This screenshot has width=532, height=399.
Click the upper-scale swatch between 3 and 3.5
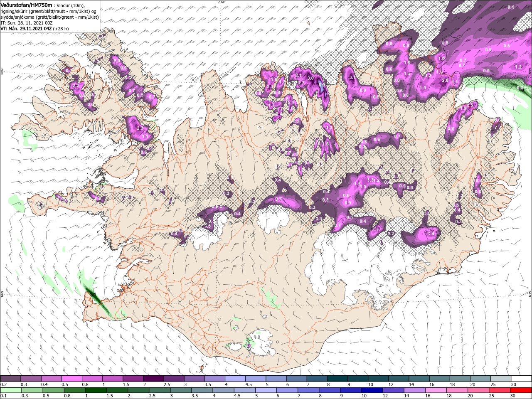click(194, 379)
